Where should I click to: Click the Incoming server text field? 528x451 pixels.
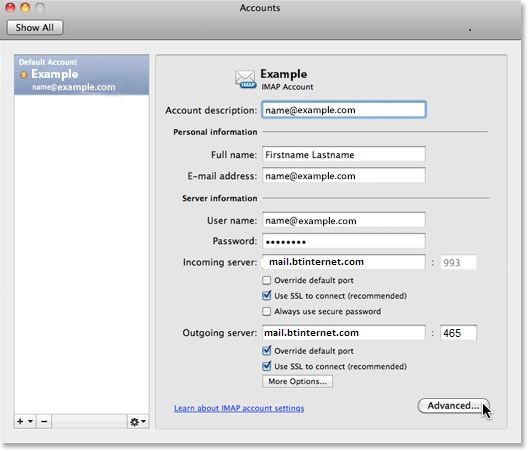(344, 262)
